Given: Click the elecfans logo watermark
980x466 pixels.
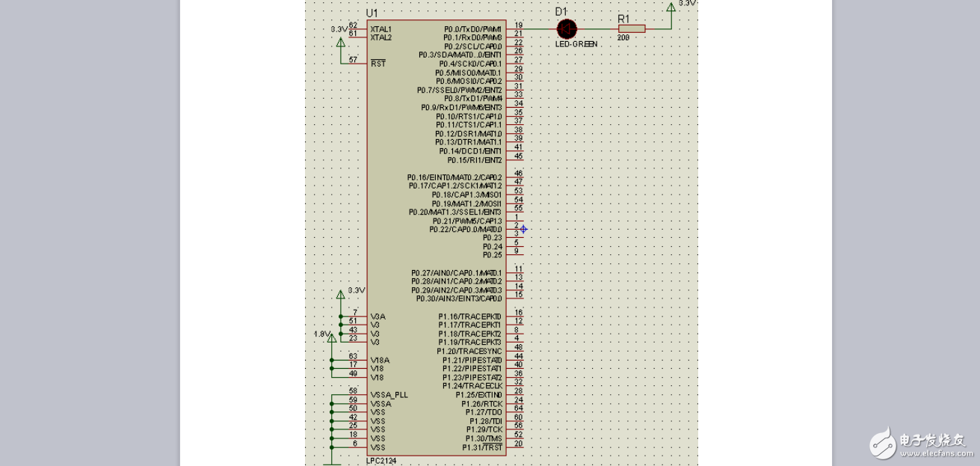Looking at the screenshot, I should 920,444.
